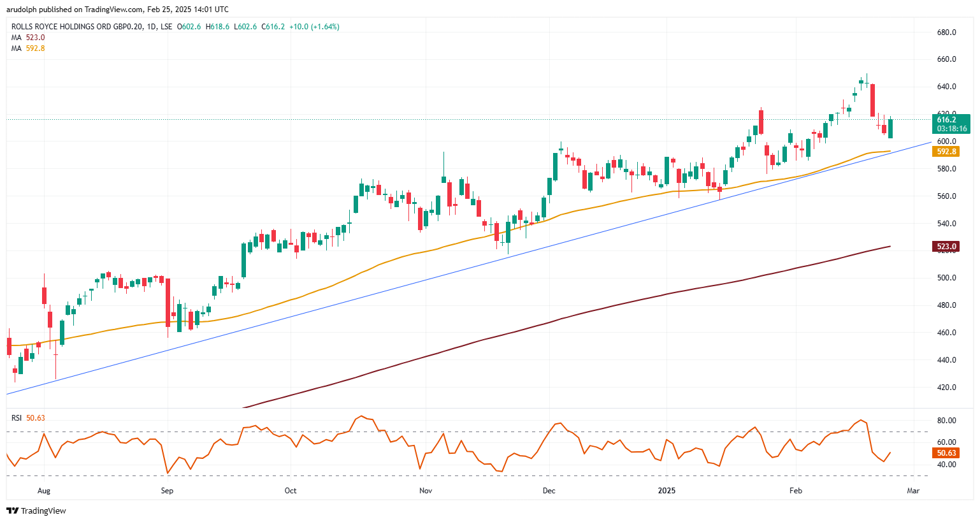Click the orange 592.8 moving average price tag
Image resolution: width=980 pixels, height=522 pixels.
[x=946, y=152]
